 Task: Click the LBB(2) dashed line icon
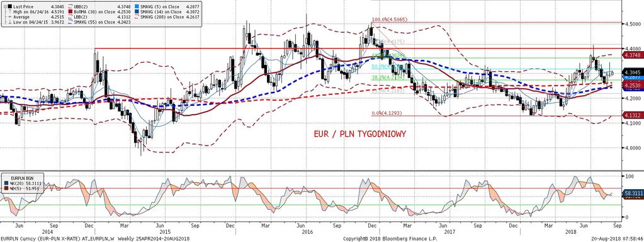click(71, 17)
